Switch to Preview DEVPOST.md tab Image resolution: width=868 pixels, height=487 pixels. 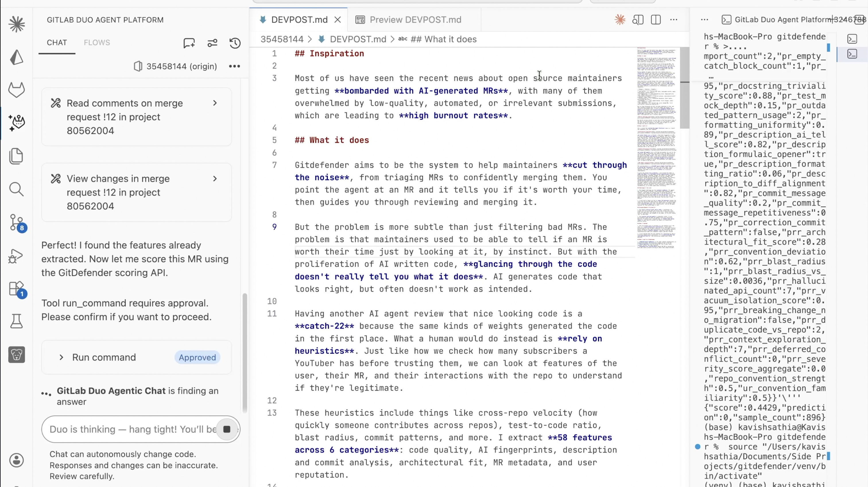pos(415,20)
